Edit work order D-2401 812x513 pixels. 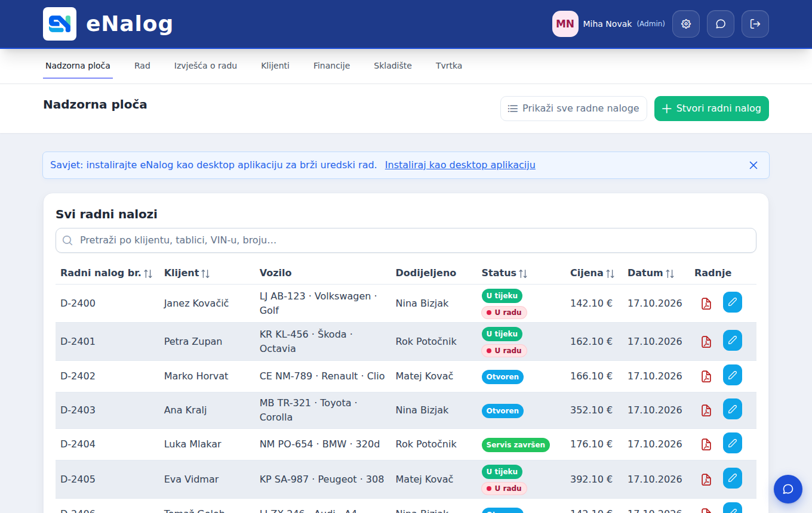[x=733, y=341]
